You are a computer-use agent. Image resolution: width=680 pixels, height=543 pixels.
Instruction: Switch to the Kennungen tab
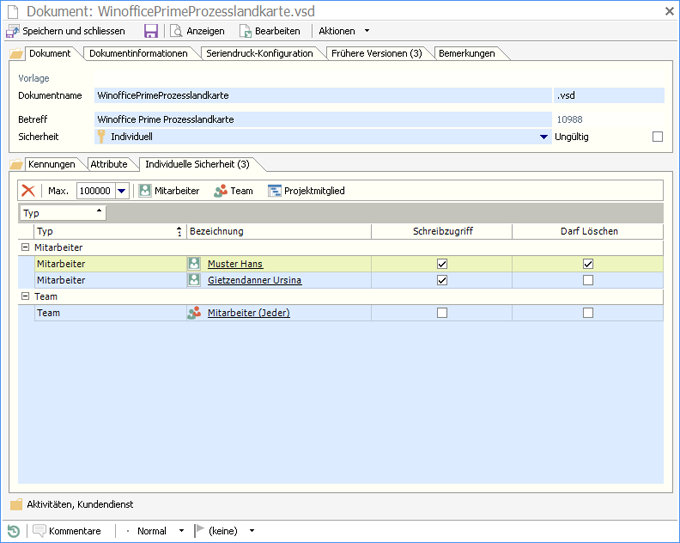coord(52,164)
